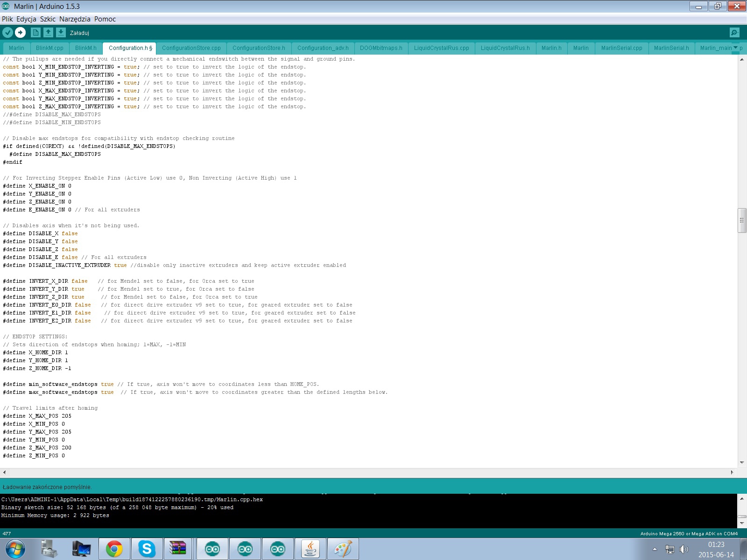Open a sketch with the up-arrow icon

48,32
